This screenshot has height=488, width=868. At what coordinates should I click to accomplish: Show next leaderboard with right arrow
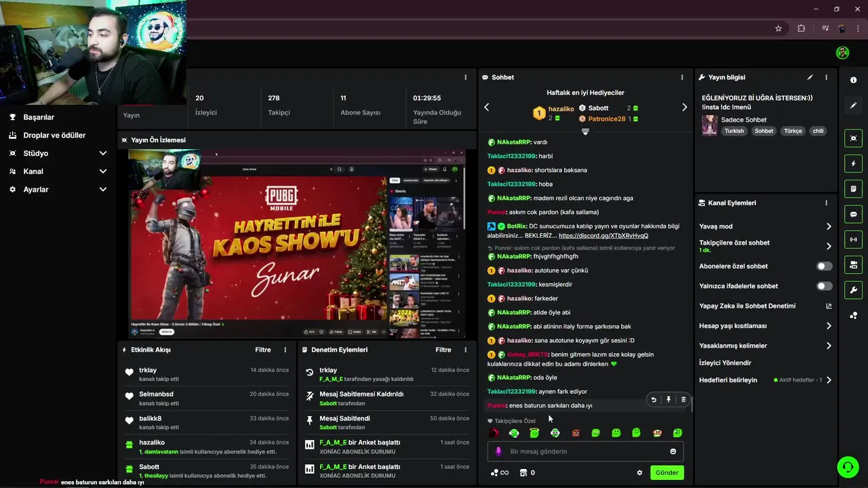click(x=684, y=107)
